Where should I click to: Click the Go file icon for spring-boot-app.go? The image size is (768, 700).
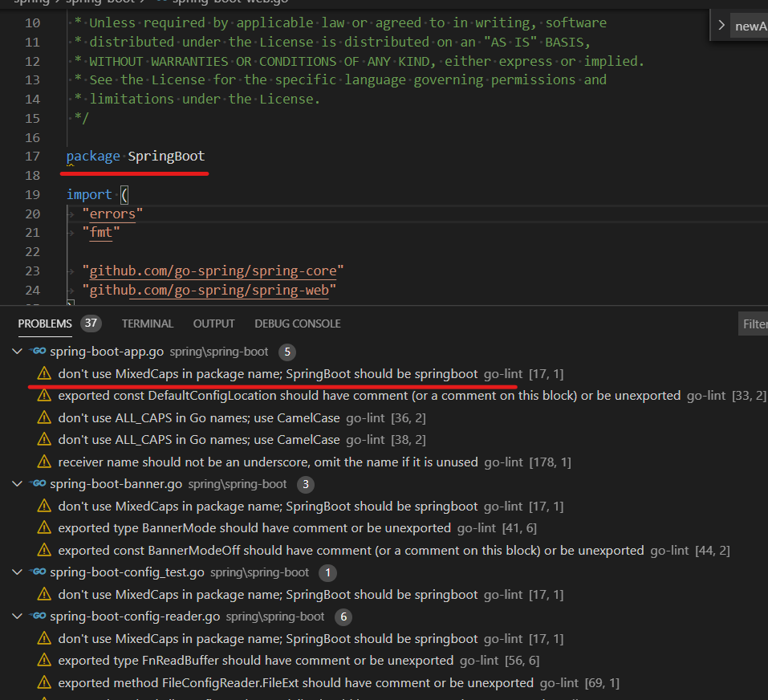click(38, 352)
